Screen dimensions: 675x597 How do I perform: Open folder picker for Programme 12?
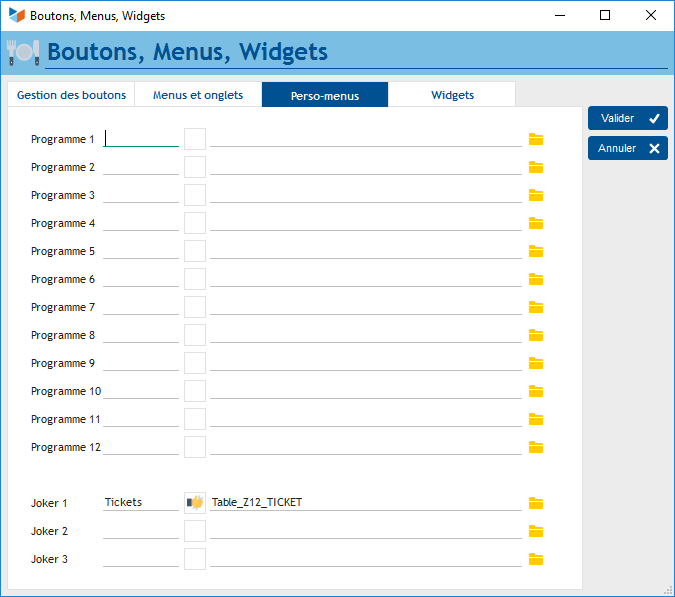[536, 447]
